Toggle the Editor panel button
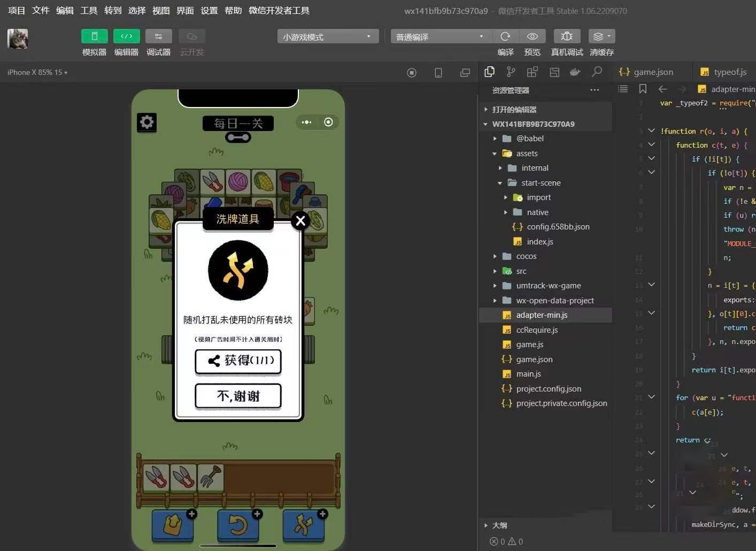756x551 pixels. (x=126, y=36)
